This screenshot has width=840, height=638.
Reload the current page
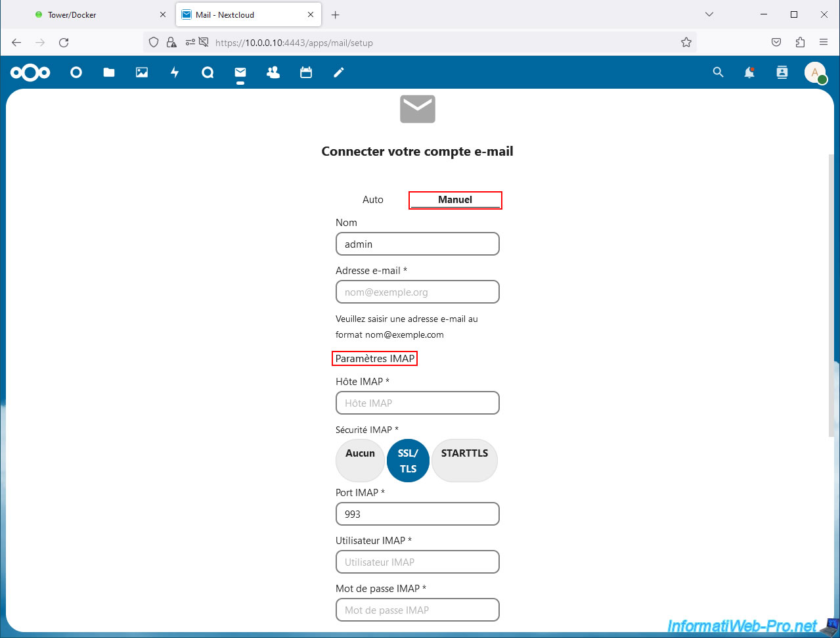click(x=64, y=42)
